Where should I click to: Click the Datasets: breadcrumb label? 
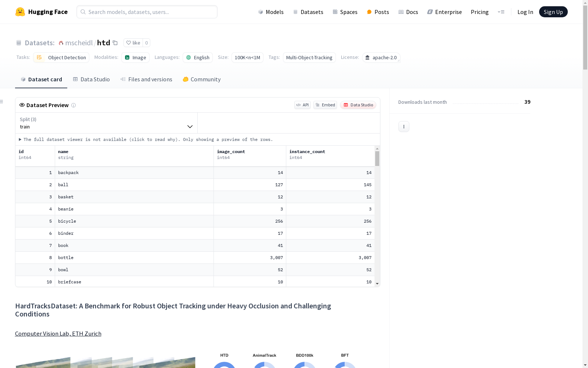[x=39, y=43]
